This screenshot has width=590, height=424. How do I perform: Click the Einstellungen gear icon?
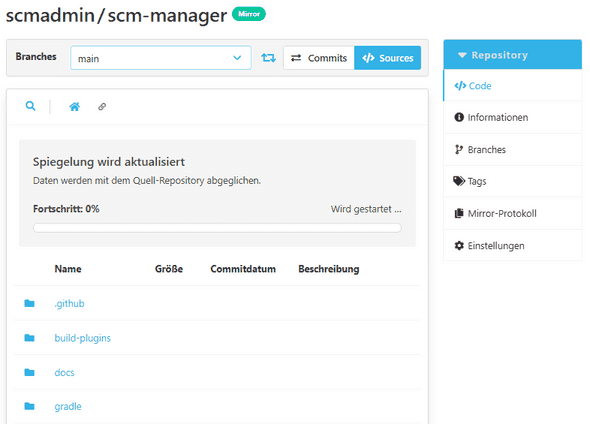[459, 246]
